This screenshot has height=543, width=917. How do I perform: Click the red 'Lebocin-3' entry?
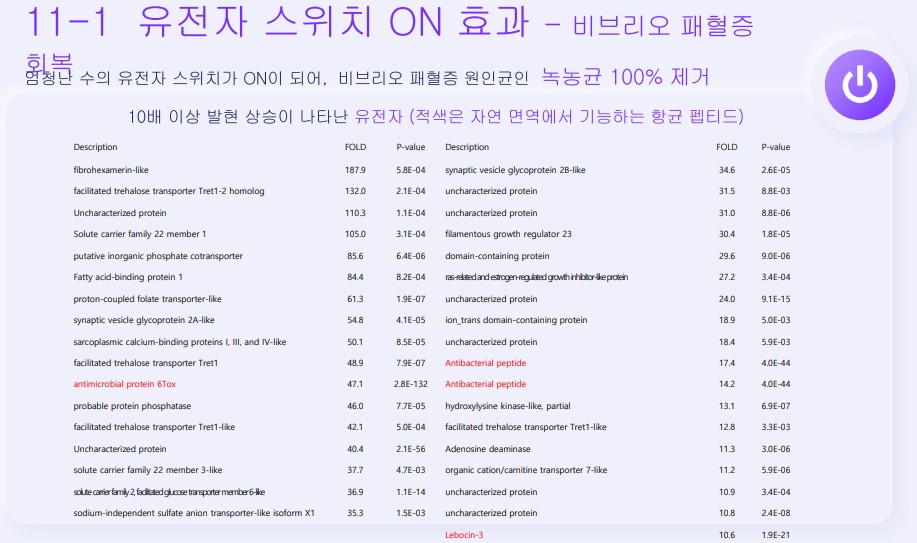pos(464,535)
